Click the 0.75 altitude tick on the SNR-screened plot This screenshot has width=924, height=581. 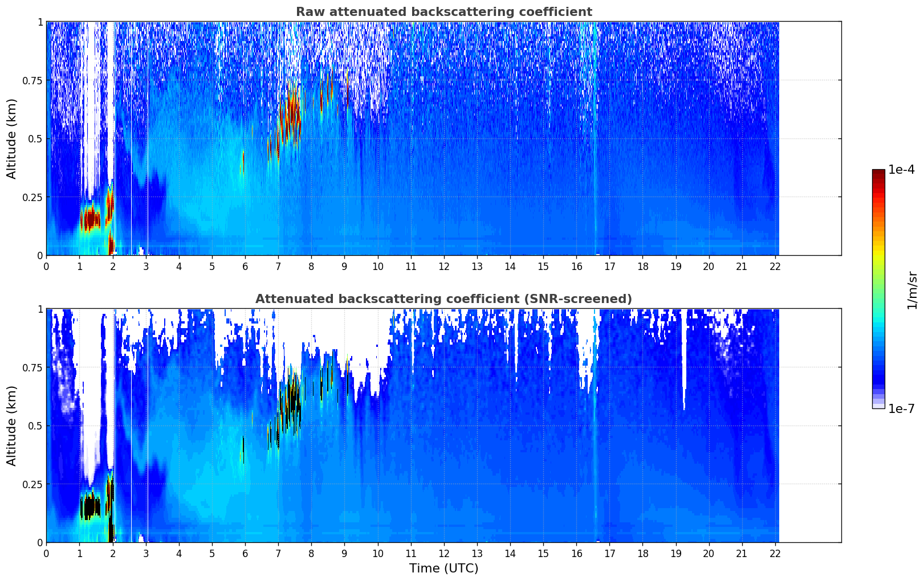[x=34, y=368]
